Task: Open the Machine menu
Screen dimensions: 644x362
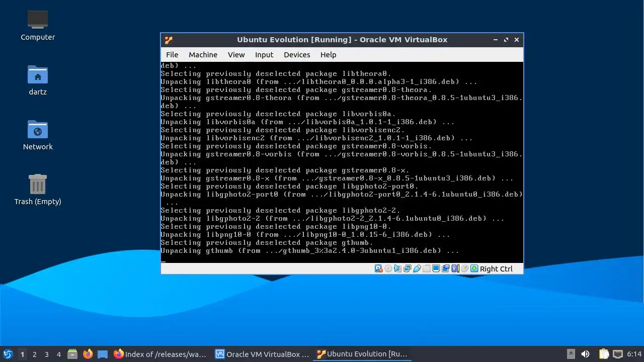Action: [x=203, y=55]
